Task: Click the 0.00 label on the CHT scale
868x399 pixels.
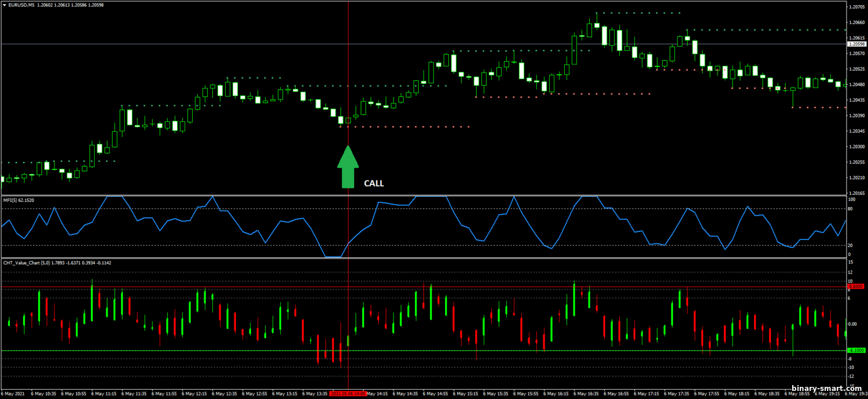Action: (x=852, y=324)
